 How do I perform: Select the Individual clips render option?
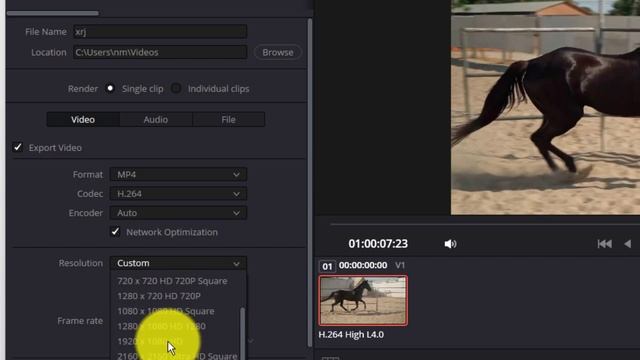click(176, 89)
